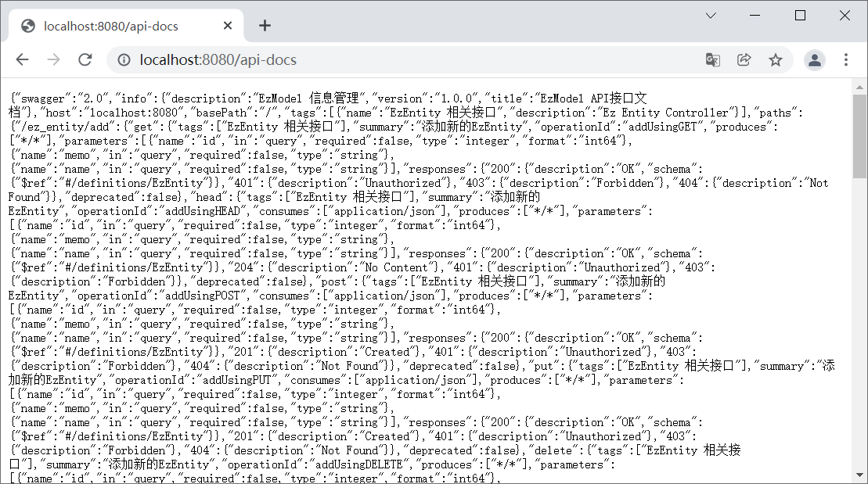The image size is (868, 484).
Task: Open Google Translate for this page
Action: click(713, 59)
